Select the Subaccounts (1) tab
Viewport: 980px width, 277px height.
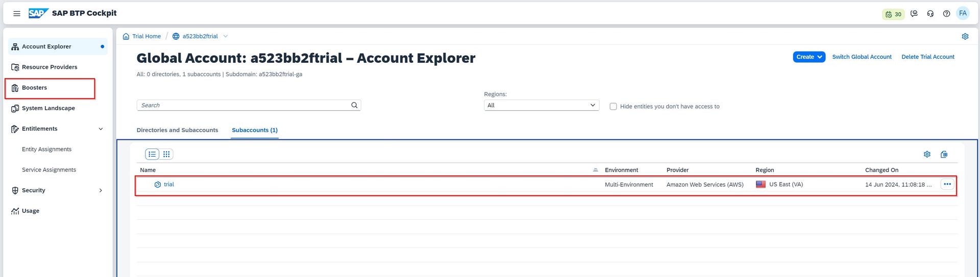255,130
